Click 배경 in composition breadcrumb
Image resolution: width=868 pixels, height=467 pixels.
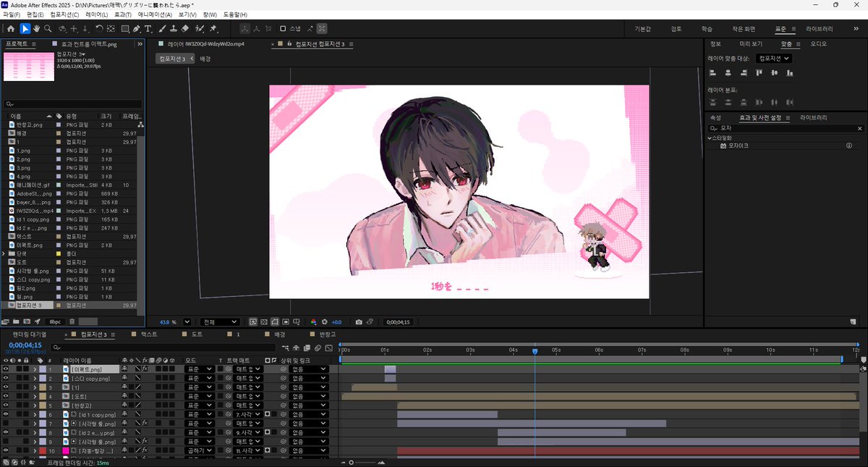[205, 59]
